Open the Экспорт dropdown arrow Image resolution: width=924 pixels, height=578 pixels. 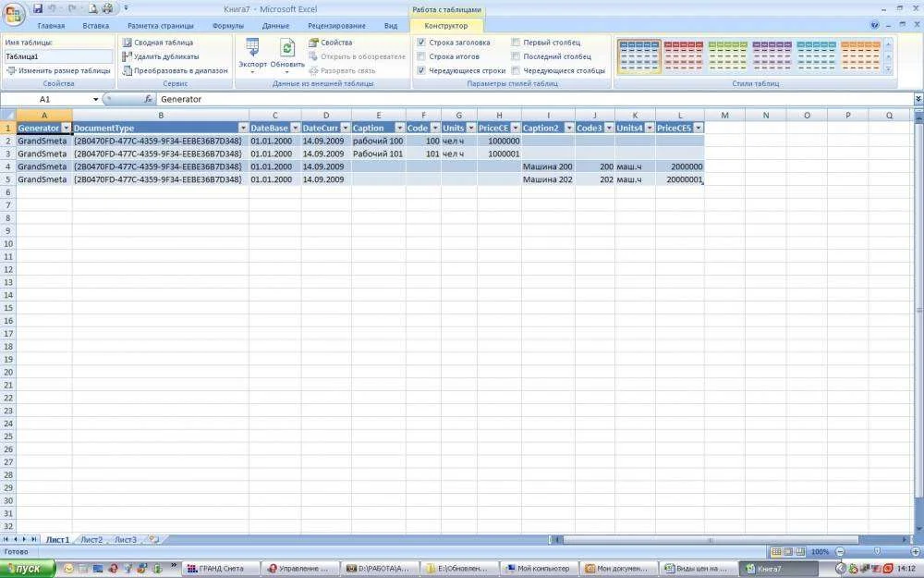pos(252,72)
